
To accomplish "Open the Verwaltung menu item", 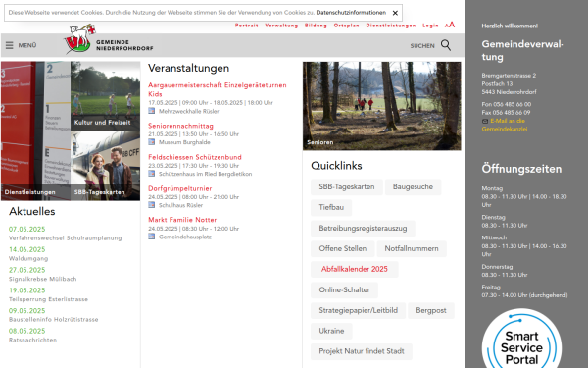I will (281, 26).
